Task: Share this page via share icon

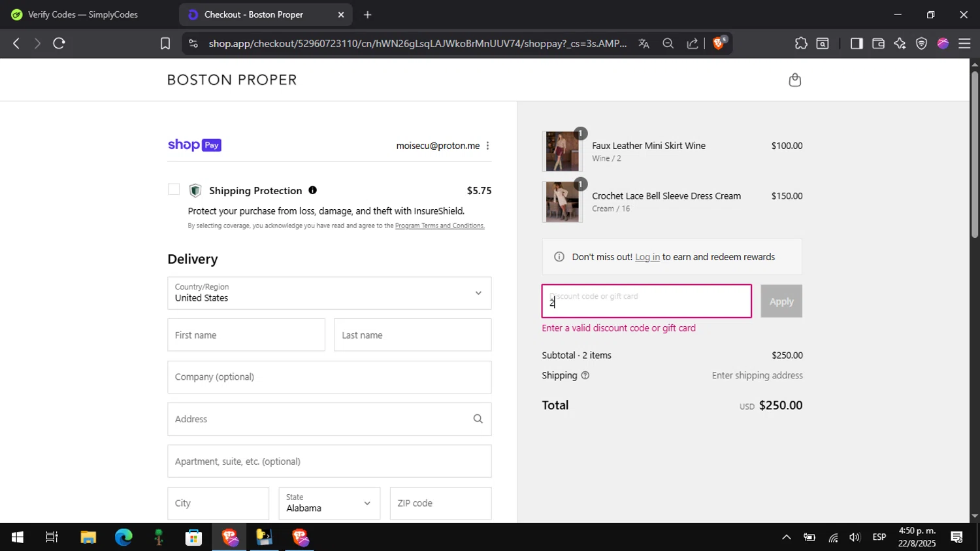Action: coord(692,43)
